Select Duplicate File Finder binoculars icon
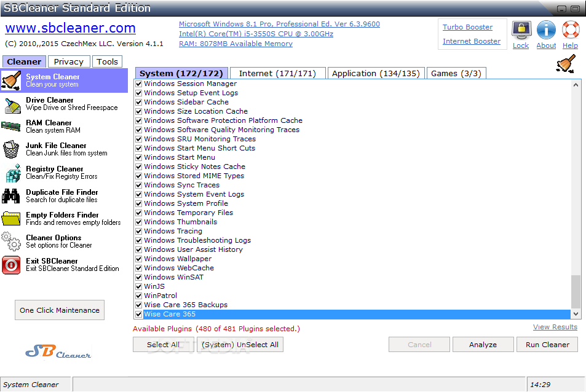The image size is (586, 392). pos(11,195)
